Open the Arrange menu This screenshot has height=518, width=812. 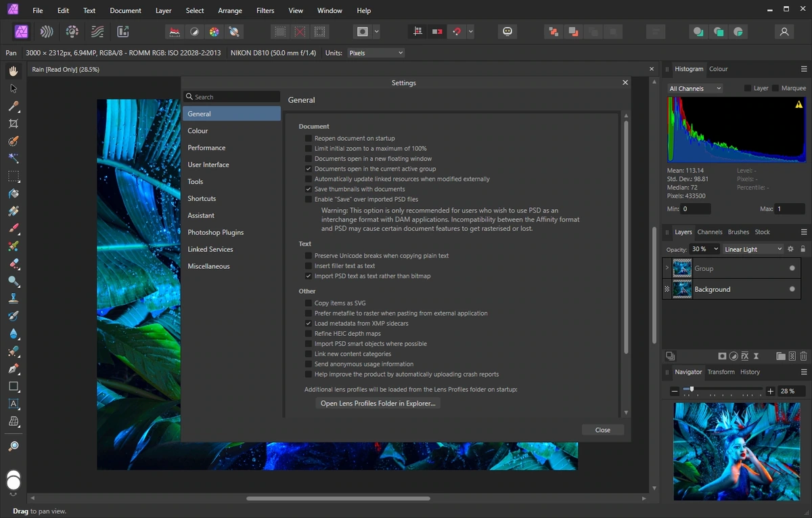pyautogui.click(x=230, y=11)
